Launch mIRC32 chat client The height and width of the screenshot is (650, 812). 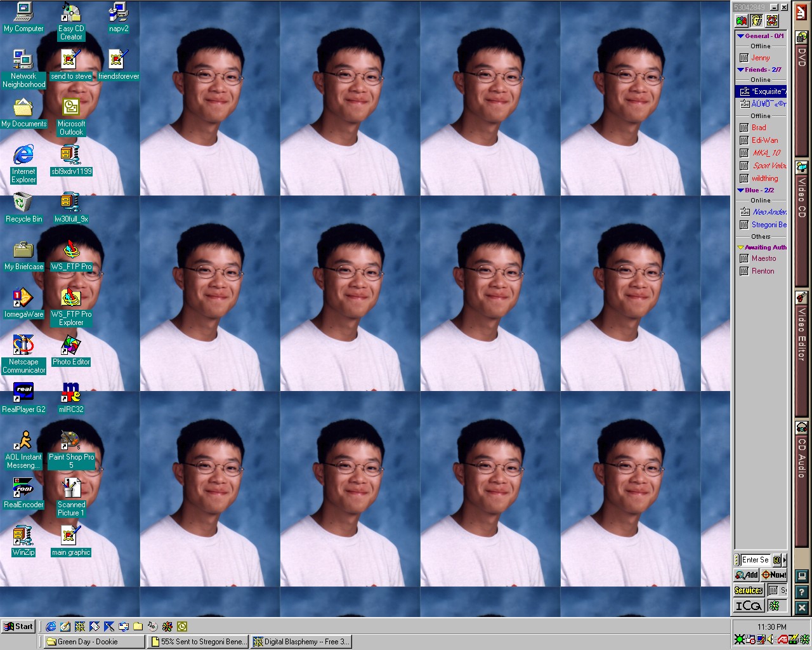pos(71,399)
